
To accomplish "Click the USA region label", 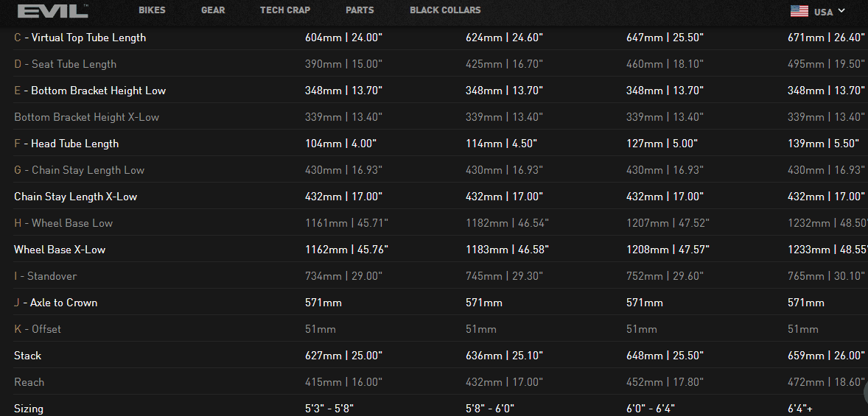I will (x=823, y=12).
